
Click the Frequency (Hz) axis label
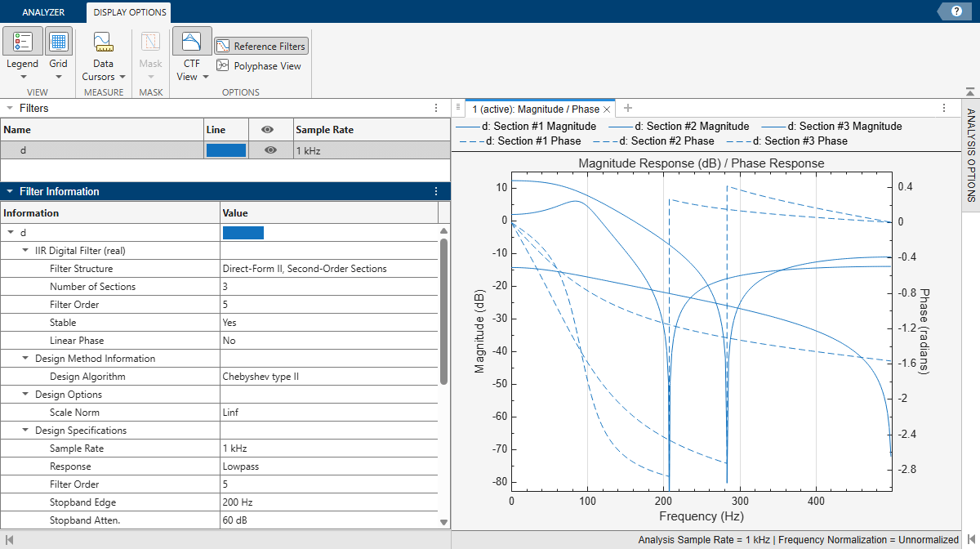pyautogui.click(x=702, y=516)
